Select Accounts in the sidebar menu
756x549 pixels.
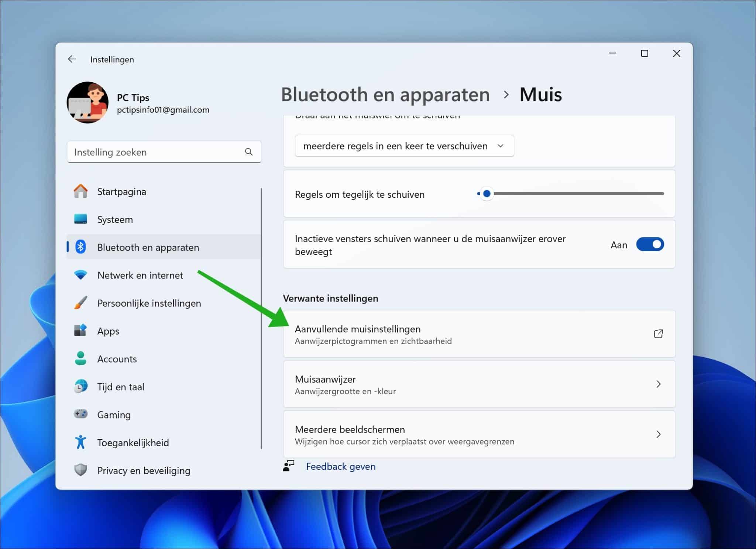pos(117,359)
